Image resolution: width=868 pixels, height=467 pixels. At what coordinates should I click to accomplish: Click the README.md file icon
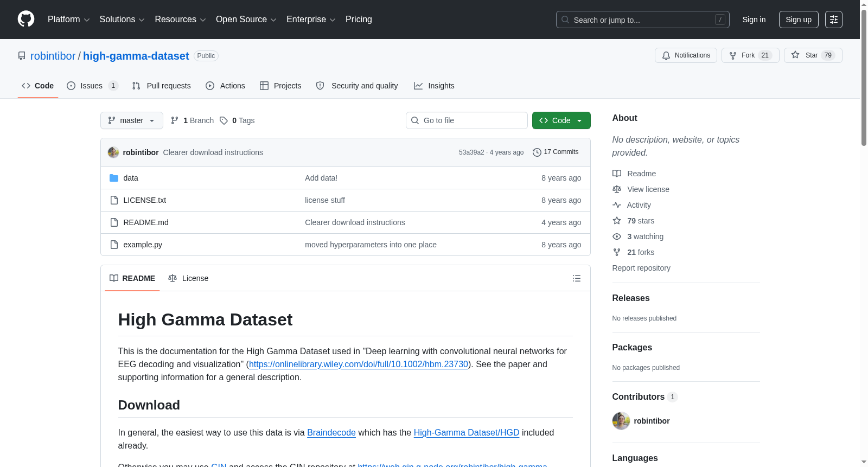[x=114, y=222]
